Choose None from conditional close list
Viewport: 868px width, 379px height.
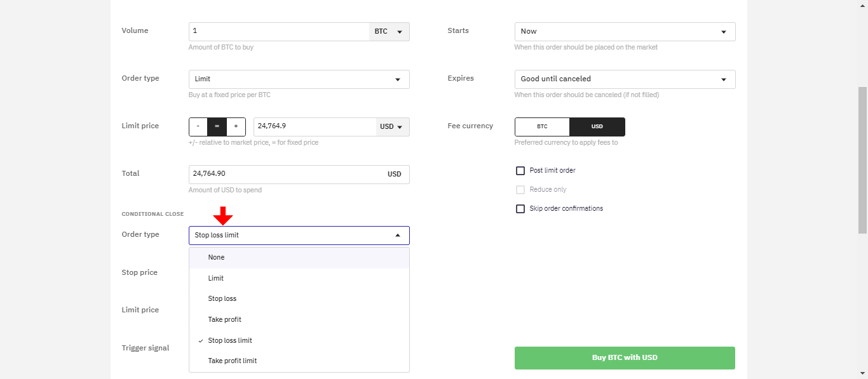[x=217, y=258]
